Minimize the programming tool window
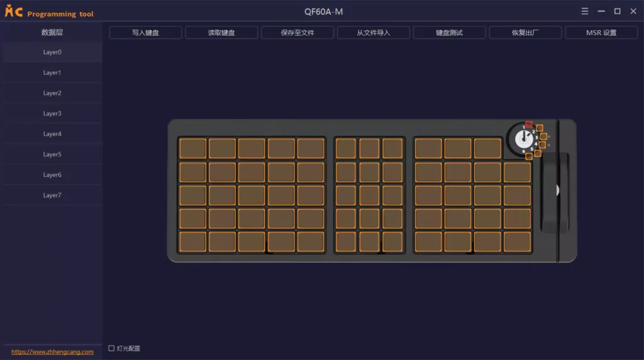Screen dimensions: 644x360 click(x=601, y=11)
